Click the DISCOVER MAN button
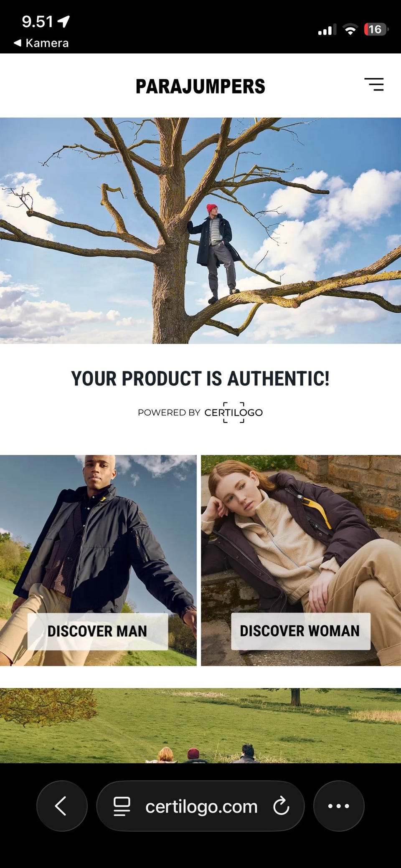401x868 pixels. click(98, 631)
